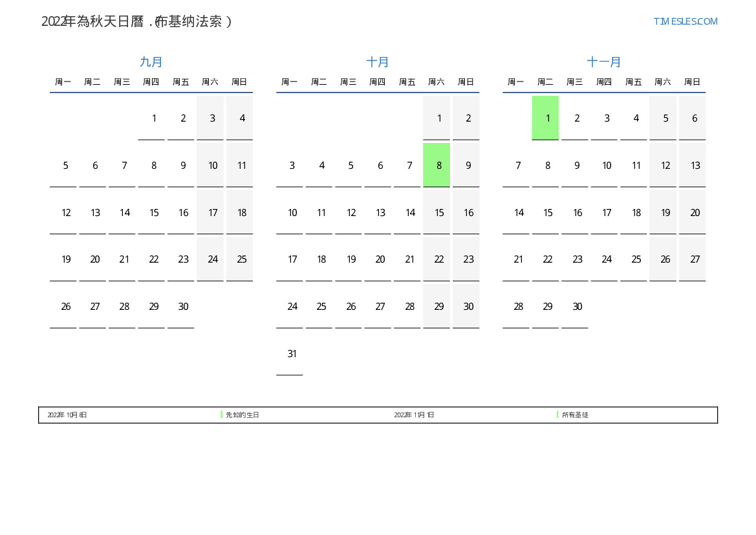Click the 十月 month heading
The image size is (756, 535).
coord(378,62)
